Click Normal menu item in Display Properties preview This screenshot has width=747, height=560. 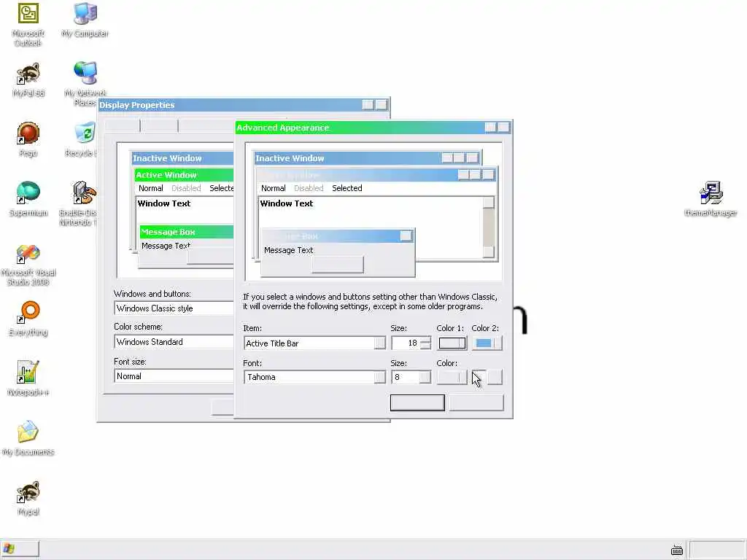point(151,188)
